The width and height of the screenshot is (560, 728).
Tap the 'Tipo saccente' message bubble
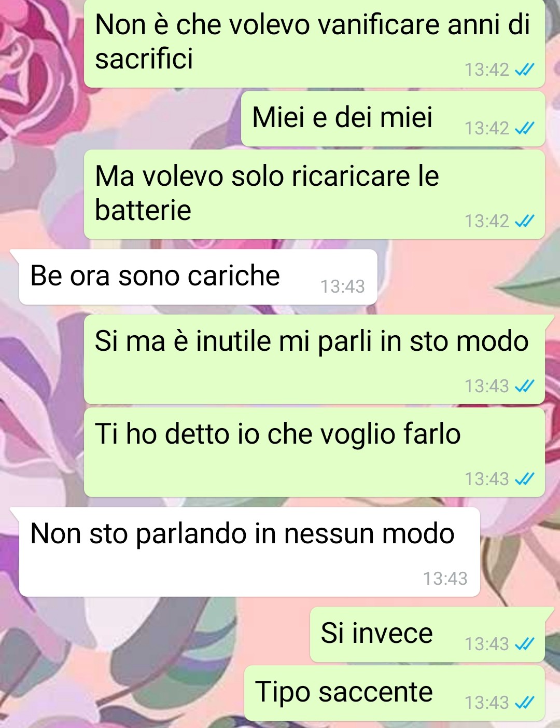395,693
